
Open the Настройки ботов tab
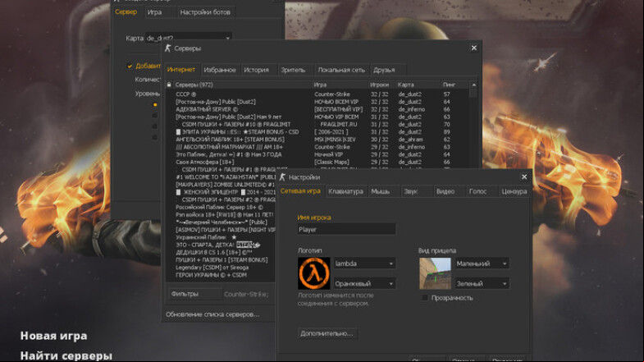coord(205,12)
